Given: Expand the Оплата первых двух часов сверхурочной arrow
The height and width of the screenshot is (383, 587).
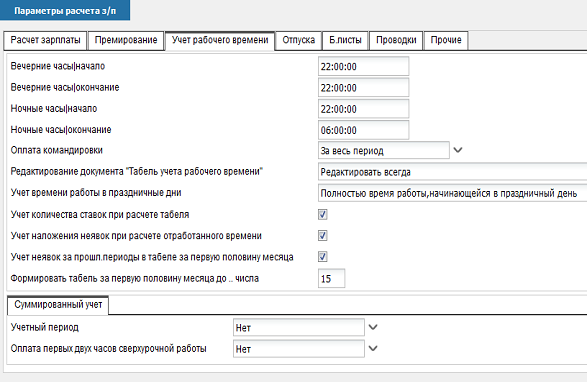Looking at the screenshot, I should [373, 348].
